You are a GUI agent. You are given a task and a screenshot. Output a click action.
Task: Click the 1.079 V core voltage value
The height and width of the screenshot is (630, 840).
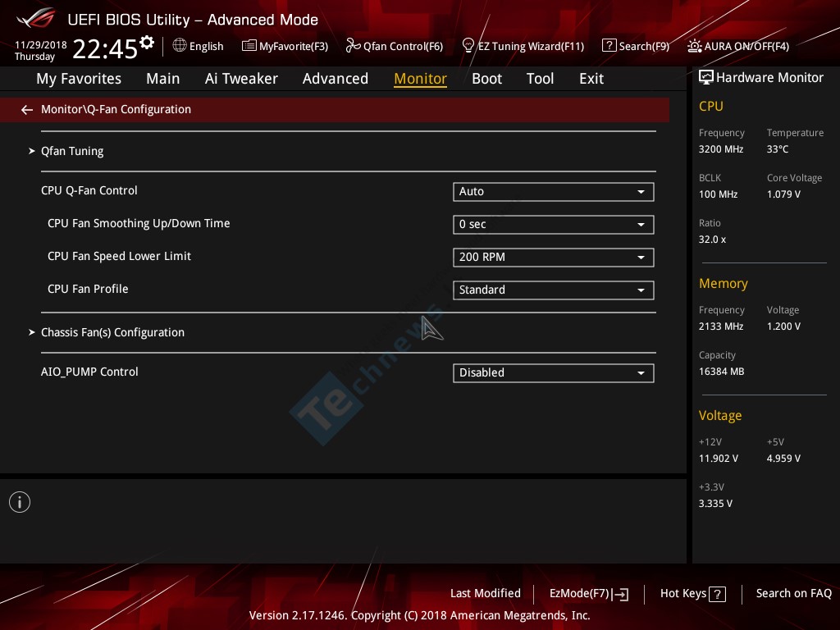783,194
